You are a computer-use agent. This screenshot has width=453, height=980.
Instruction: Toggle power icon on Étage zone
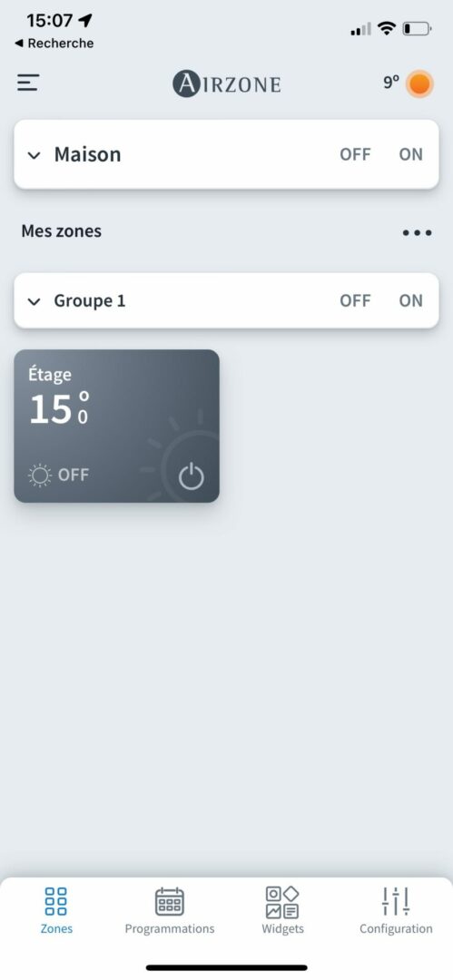coord(191,477)
